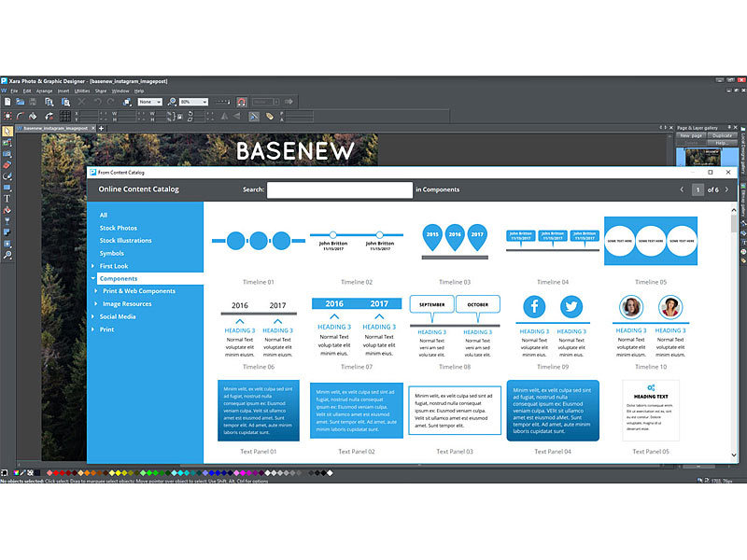
Task: Select the Eraser tool
Action: tap(7, 165)
